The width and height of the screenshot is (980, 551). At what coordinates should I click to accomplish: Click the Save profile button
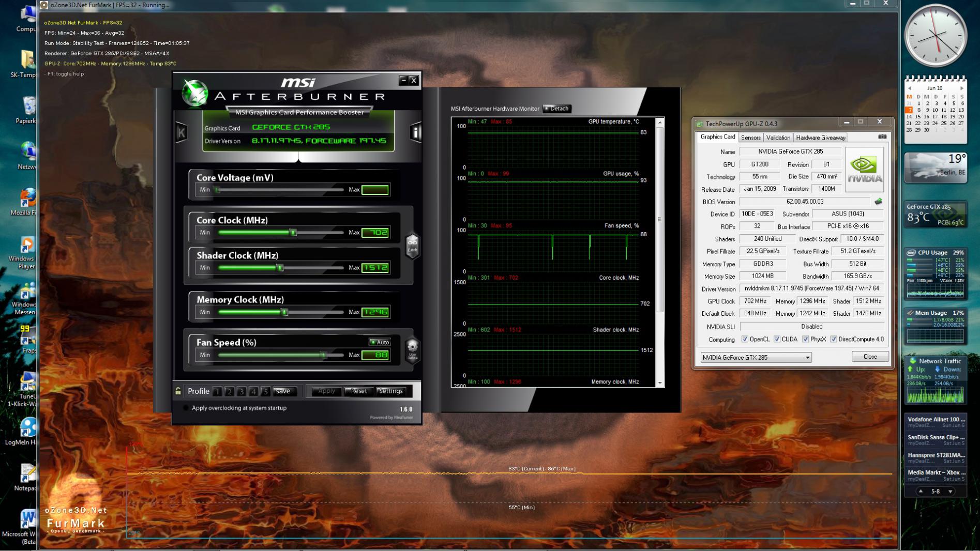[283, 391]
